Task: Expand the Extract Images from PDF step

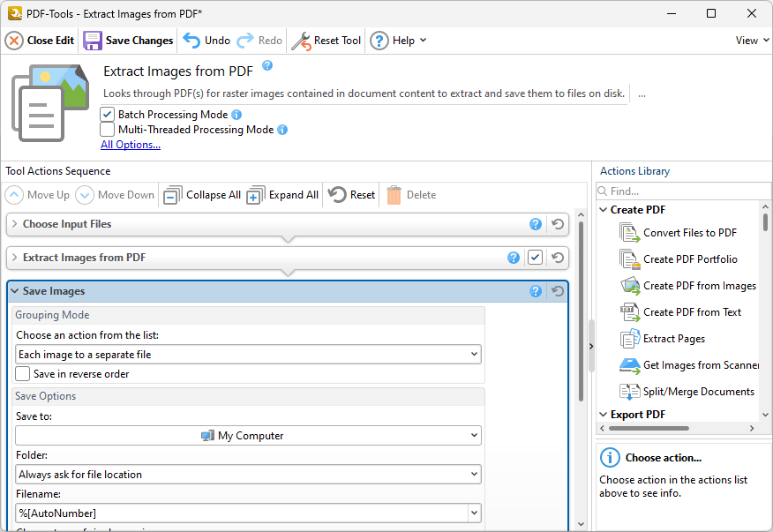Action: [x=15, y=258]
